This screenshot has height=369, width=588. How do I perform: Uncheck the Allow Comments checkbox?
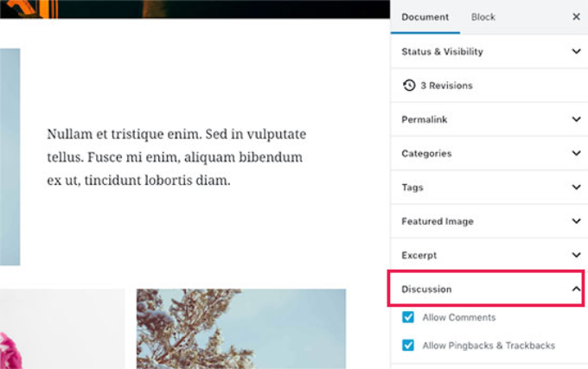[408, 318]
